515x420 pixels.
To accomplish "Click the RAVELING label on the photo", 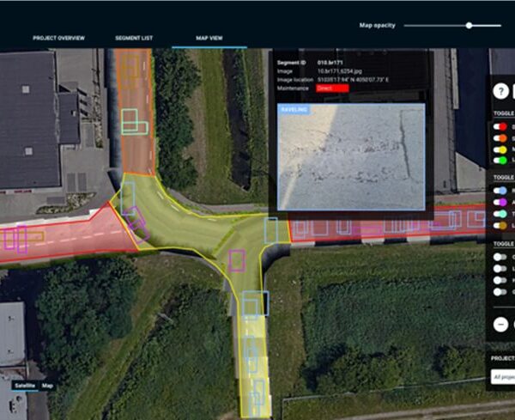I will (294, 110).
